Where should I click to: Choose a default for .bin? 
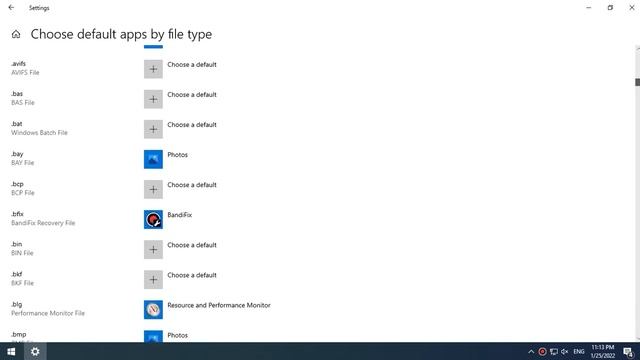coord(192,245)
